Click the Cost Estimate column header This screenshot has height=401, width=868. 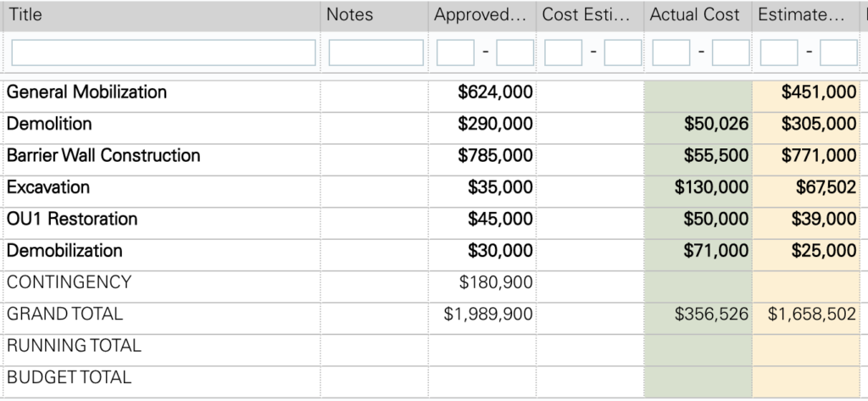[590, 15]
